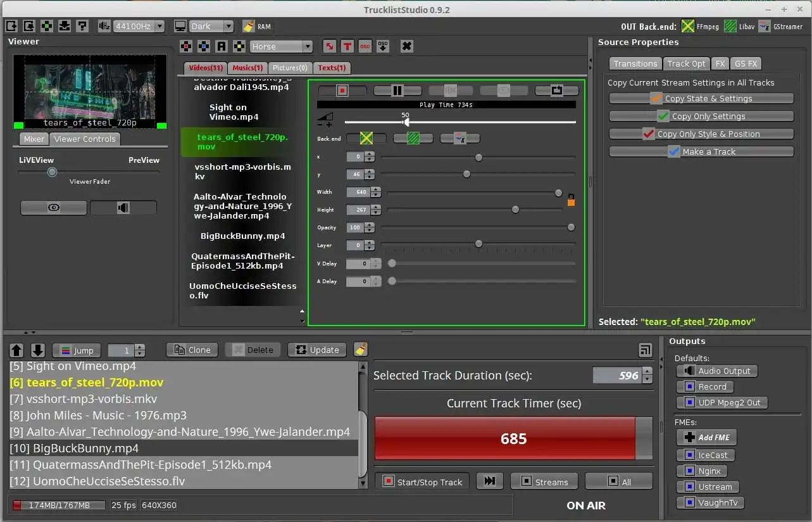Viewport: 812px width, 522px height.
Task: Open the Dark theme dropdown
Action: pyautogui.click(x=211, y=27)
